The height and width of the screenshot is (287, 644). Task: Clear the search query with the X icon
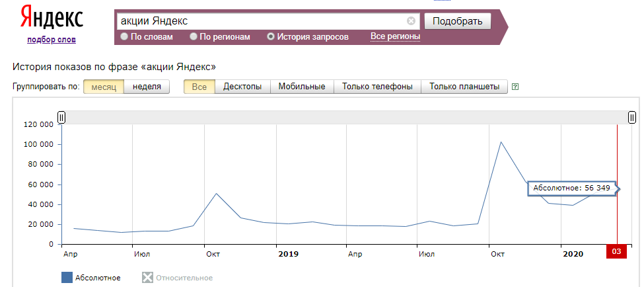[x=411, y=21]
